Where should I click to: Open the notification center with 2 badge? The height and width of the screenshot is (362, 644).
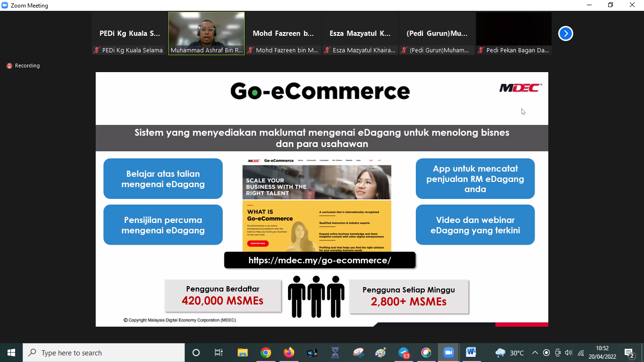point(629,353)
